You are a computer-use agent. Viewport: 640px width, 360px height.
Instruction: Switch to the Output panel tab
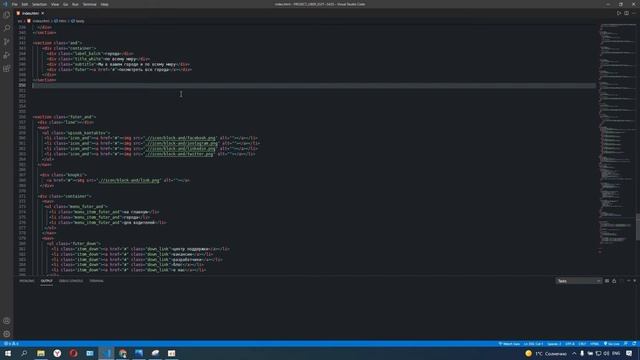point(47,281)
